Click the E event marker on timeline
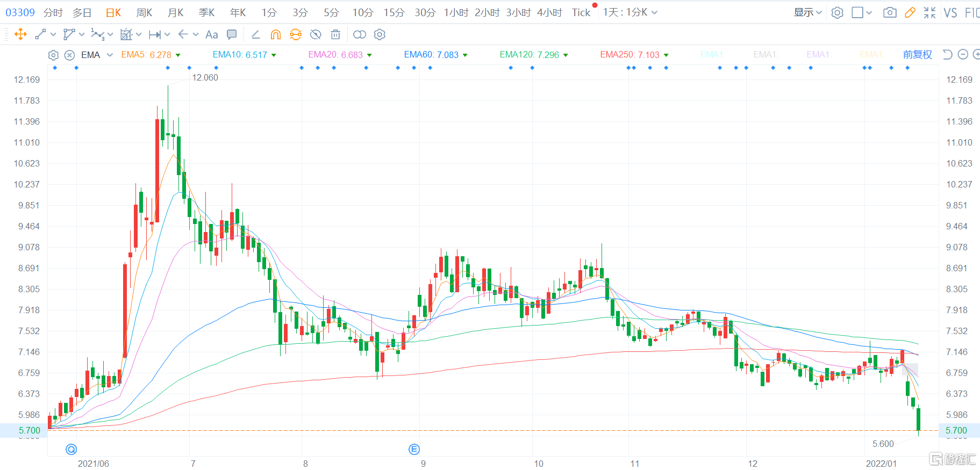Screen dimensions: 980x470 [414, 449]
